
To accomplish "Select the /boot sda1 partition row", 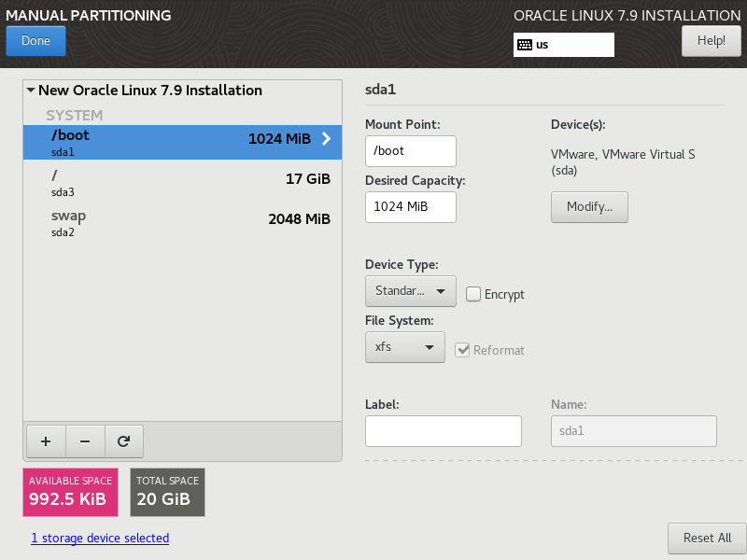I will click(x=182, y=142).
